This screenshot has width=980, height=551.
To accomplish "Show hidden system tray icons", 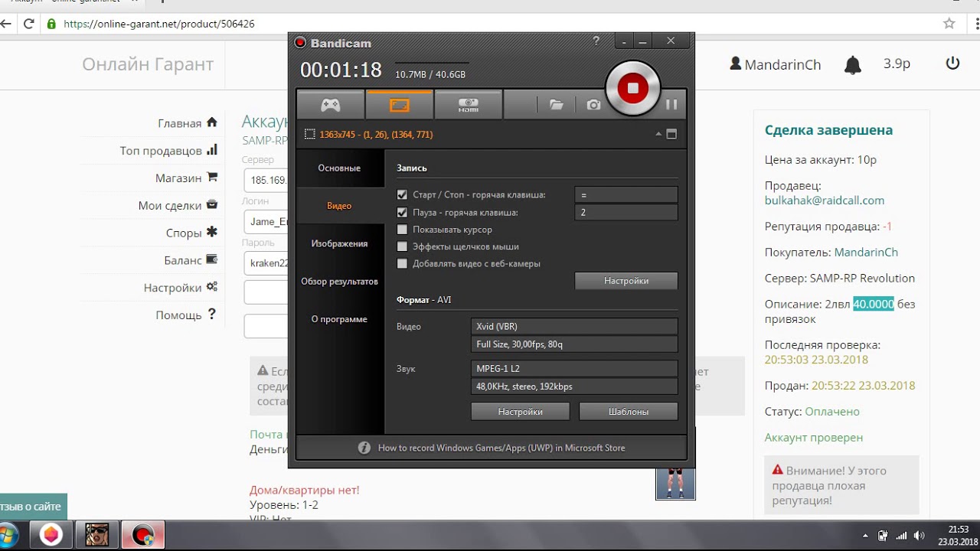I will coord(865,536).
